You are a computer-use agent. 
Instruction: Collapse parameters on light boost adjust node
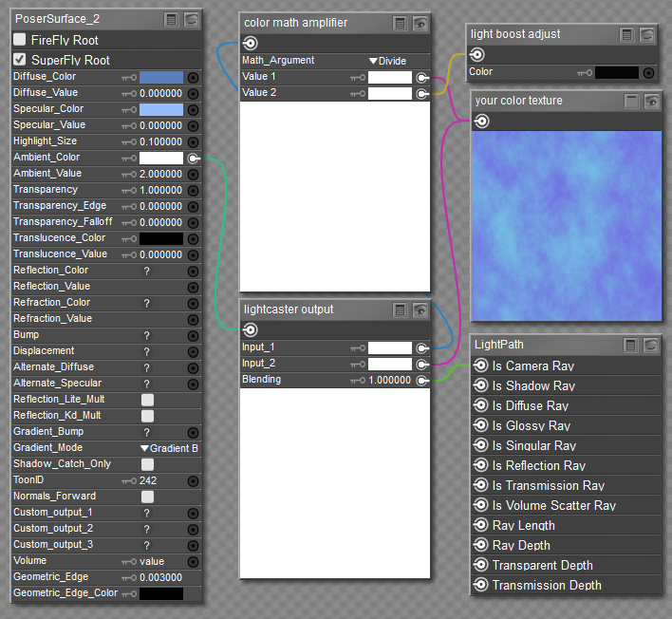[x=627, y=34]
